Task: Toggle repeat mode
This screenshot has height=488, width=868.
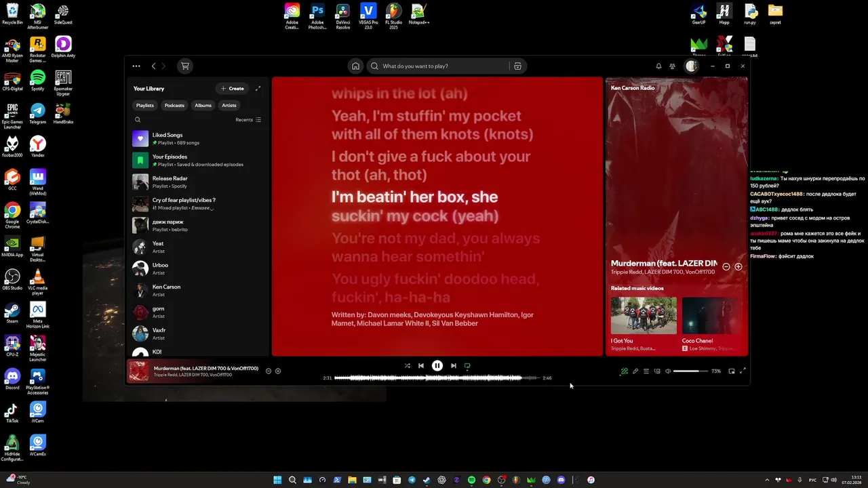Action: click(x=467, y=366)
